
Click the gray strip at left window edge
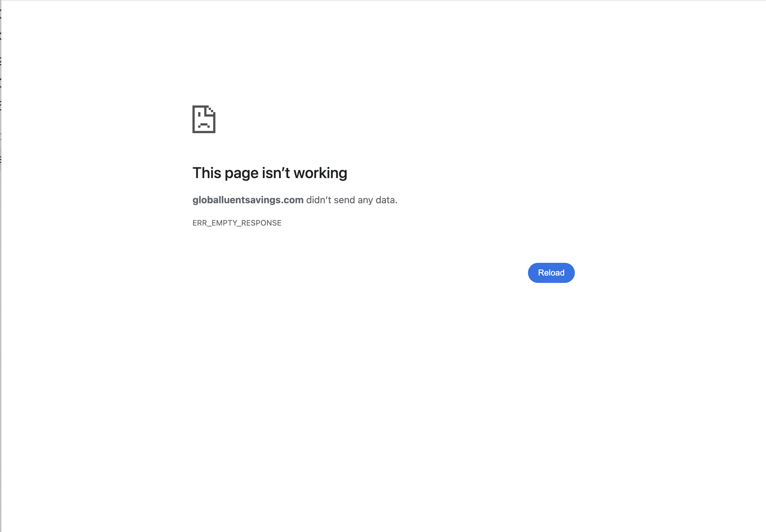pos(1,266)
